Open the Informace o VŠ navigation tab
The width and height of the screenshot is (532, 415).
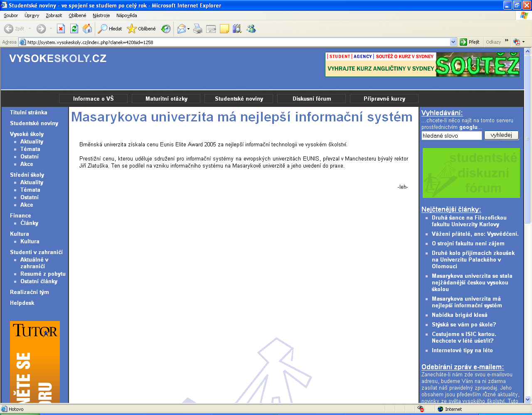pos(93,99)
